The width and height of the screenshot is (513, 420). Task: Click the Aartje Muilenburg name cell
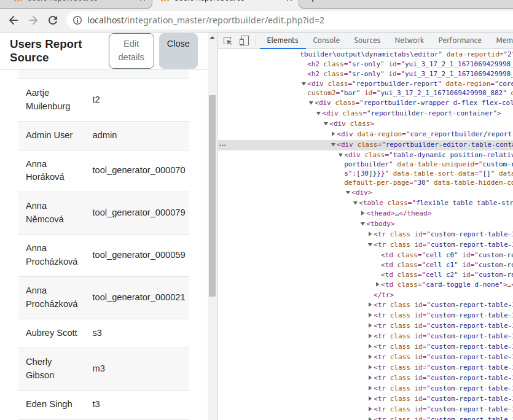48,99
